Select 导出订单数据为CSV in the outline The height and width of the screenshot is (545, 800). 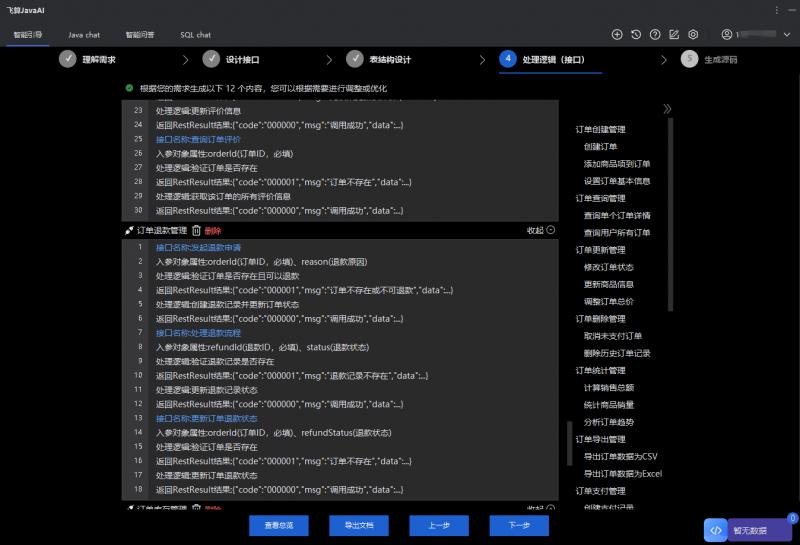pos(620,456)
